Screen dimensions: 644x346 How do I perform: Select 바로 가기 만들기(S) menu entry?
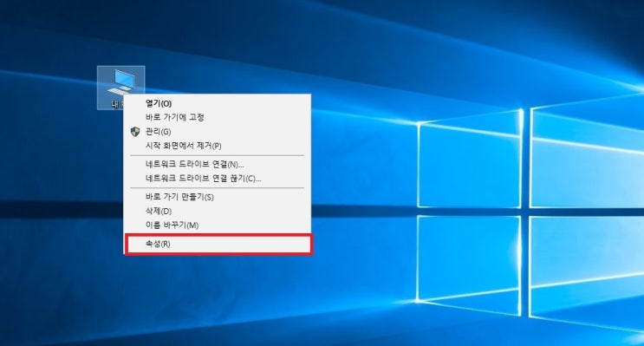(217, 197)
